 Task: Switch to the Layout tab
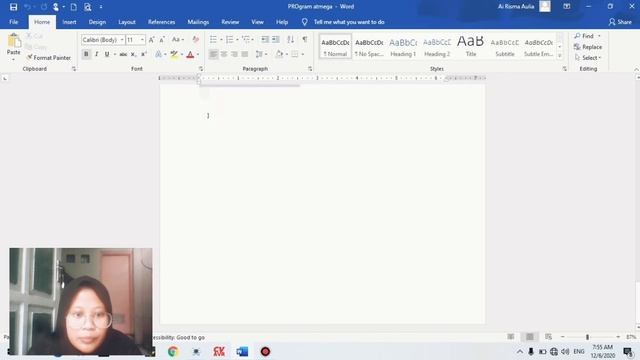(x=127, y=22)
